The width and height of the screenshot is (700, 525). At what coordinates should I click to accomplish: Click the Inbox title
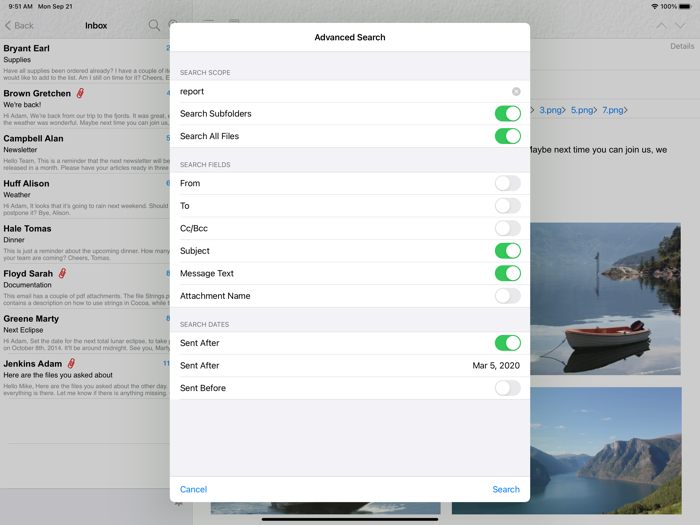tap(96, 25)
